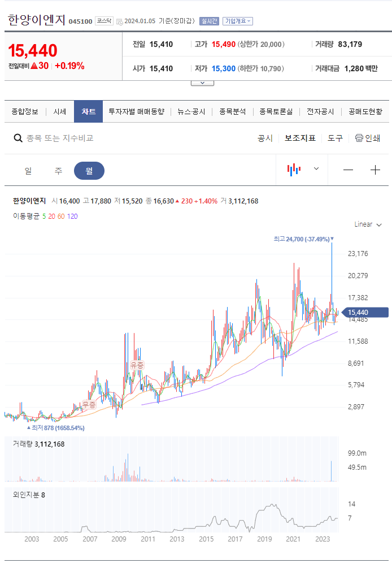Open the Linear scale dropdown
Screen dimensions: 392x563
coord(368,224)
